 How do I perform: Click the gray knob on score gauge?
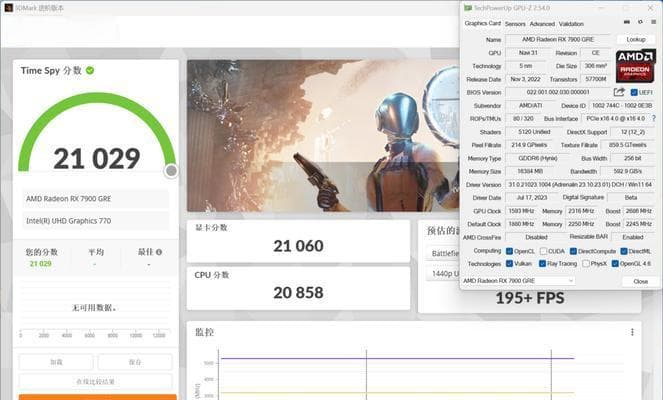[171, 171]
